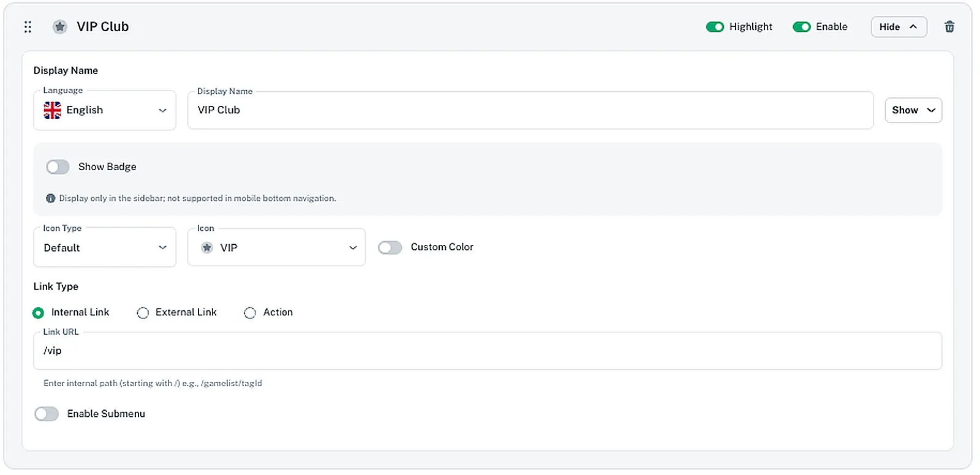Image resolution: width=980 pixels, height=475 pixels.
Task: Open the Icon dropdown set to VIP
Action: (x=276, y=247)
